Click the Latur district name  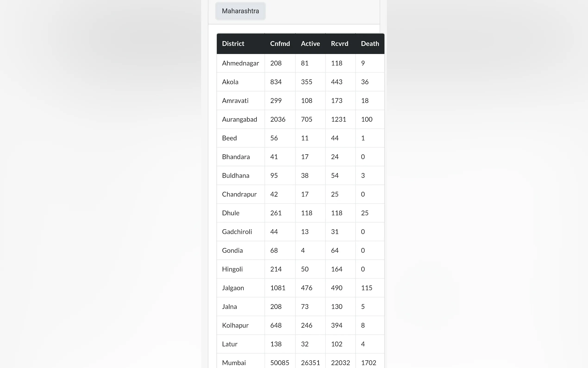pos(229,344)
